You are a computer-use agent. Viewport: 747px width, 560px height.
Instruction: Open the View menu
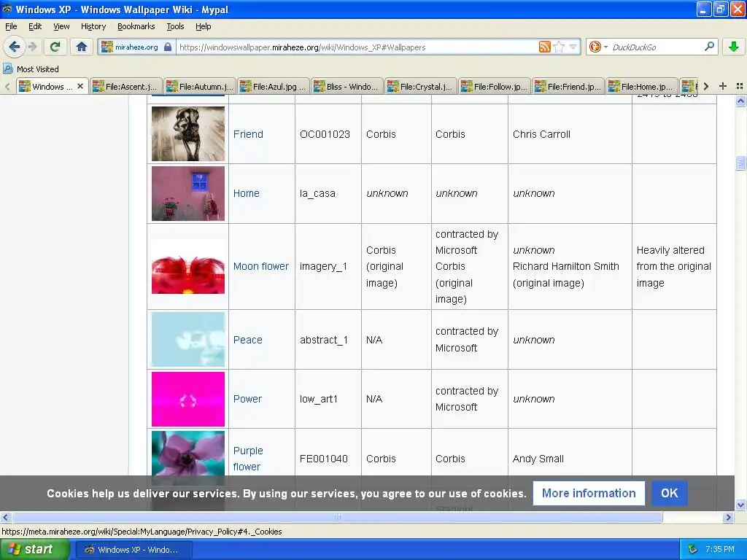click(x=61, y=26)
